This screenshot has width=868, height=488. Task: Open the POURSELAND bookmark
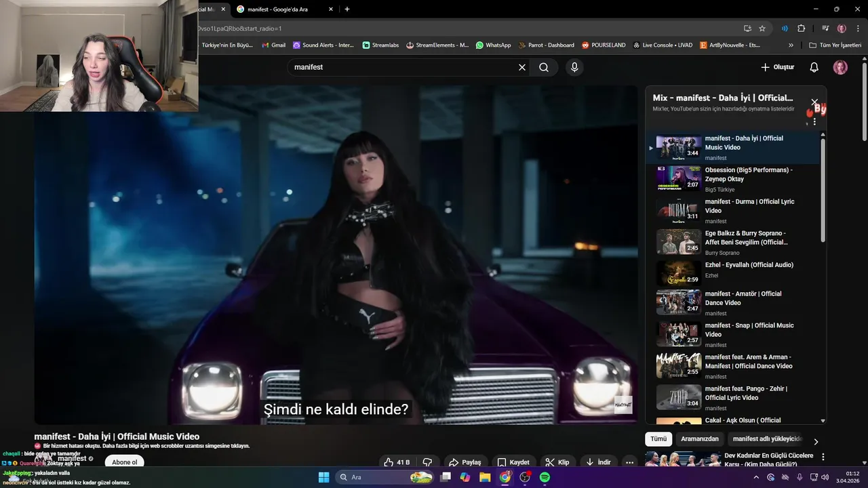point(604,45)
